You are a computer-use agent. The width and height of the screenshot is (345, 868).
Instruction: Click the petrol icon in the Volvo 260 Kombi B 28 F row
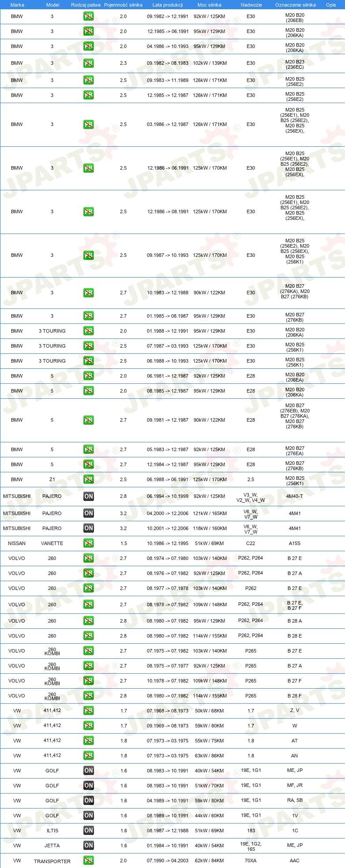tap(89, 696)
